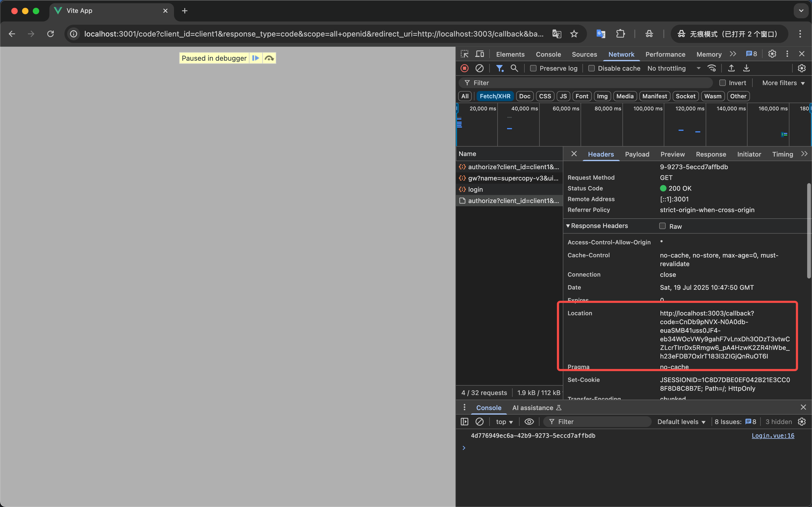This screenshot has height=507, width=812.
Task: Select the login request row
Action: 509,190
